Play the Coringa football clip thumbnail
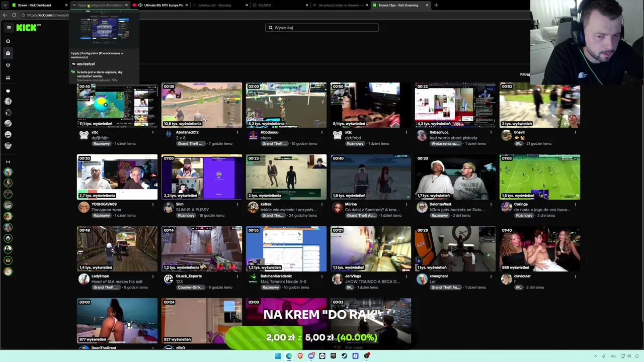The image size is (644, 362). [540, 177]
